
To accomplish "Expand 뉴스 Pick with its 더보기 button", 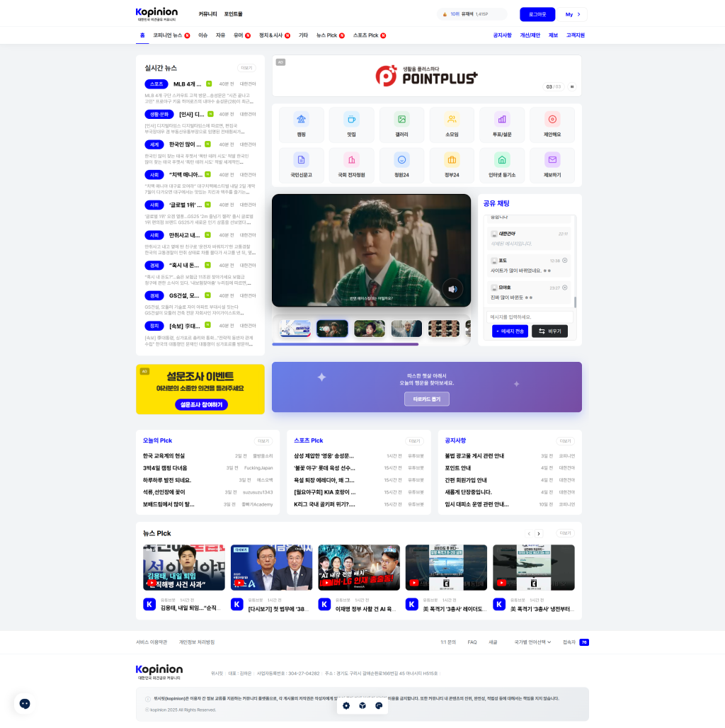I will tap(565, 533).
